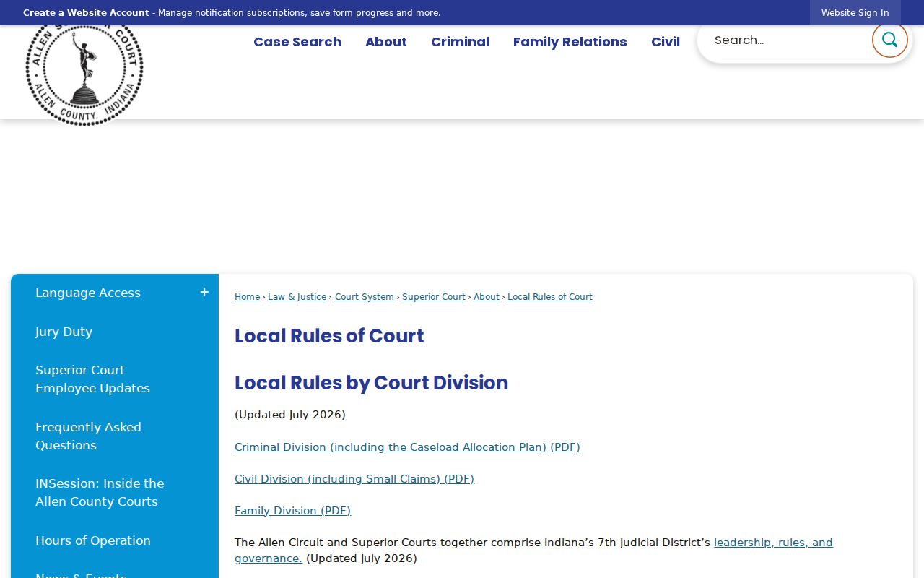This screenshot has height=578, width=924.
Task: Click the Local Rules of Court page title
Action: pos(329,336)
